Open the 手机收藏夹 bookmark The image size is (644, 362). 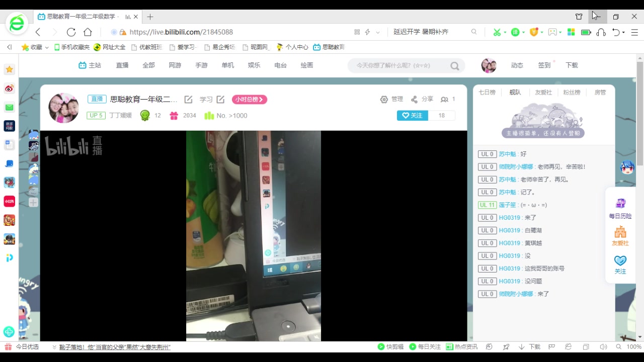click(x=72, y=47)
